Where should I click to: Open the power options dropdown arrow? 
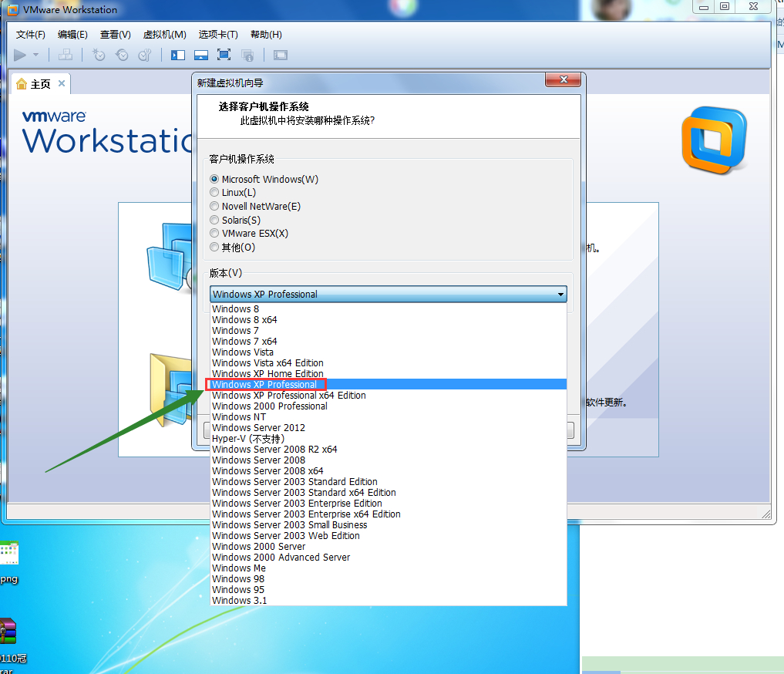35,55
